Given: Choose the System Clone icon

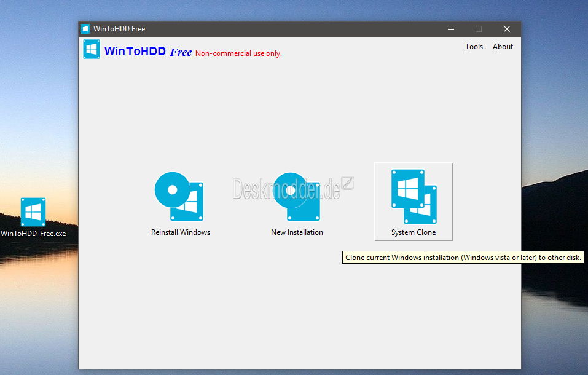Looking at the screenshot, I should click(x=414, y=196).
